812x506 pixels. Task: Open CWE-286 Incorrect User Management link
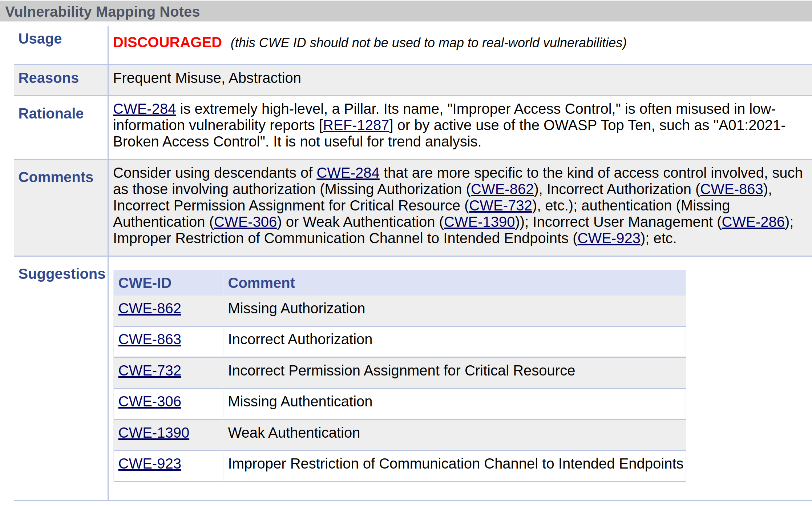click(x=753, y=222)
